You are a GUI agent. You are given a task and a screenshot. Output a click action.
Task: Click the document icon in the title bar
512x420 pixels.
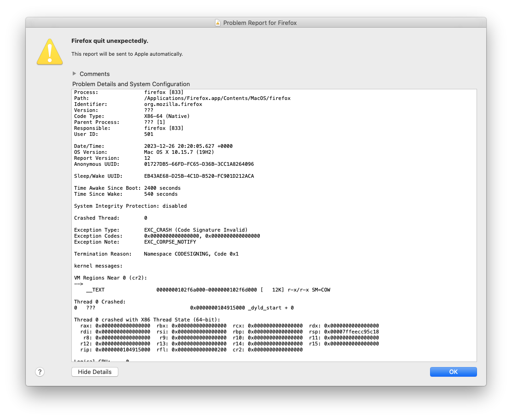coord(217,23)
